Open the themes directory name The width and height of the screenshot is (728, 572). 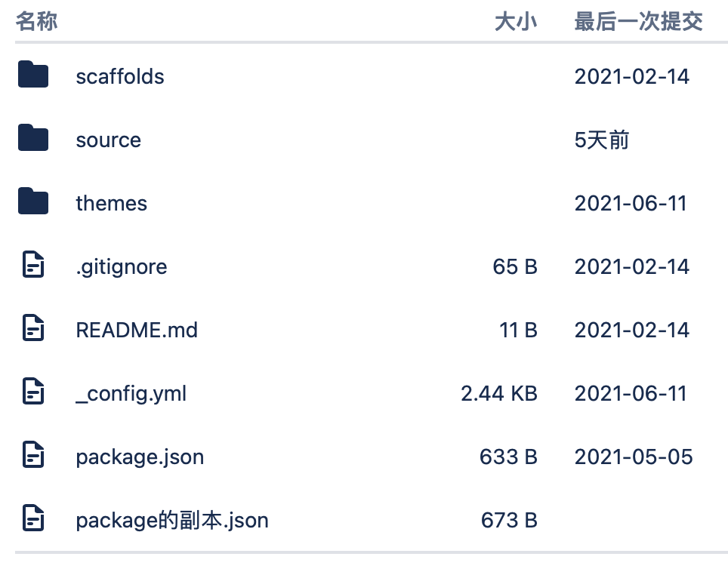tap(112, 203)
